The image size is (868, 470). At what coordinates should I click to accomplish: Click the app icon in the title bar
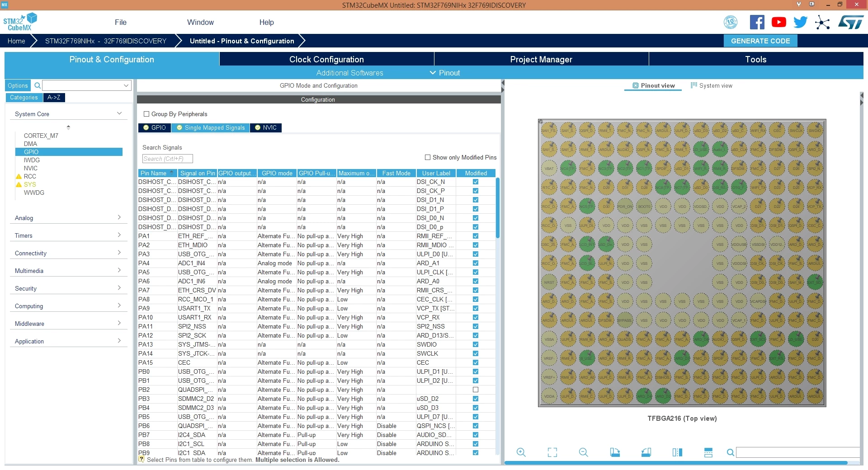pyautogui.click(x=5, y=5)
